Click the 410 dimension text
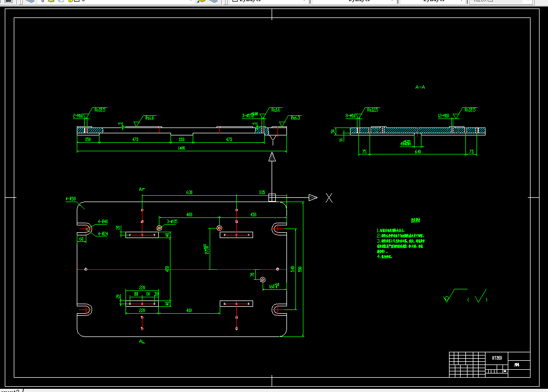The height and width of the screenshot is (392, 548). [x=189, y=310]
